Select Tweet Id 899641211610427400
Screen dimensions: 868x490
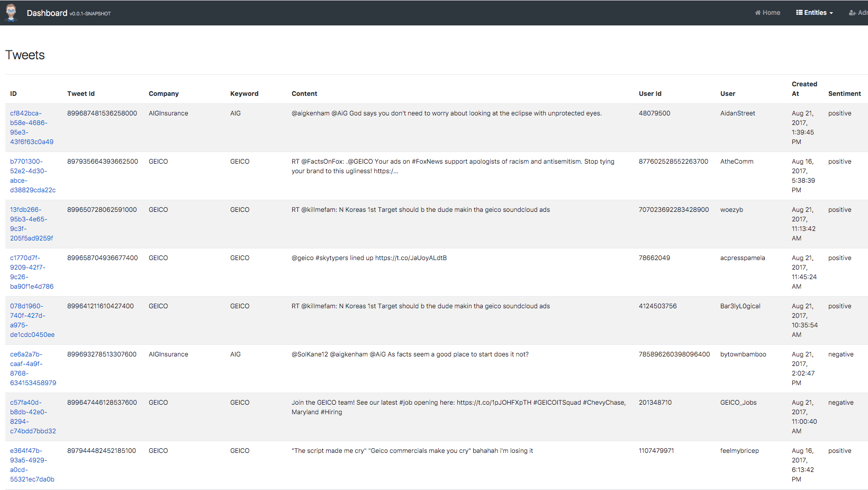click(x=101, y=306)
